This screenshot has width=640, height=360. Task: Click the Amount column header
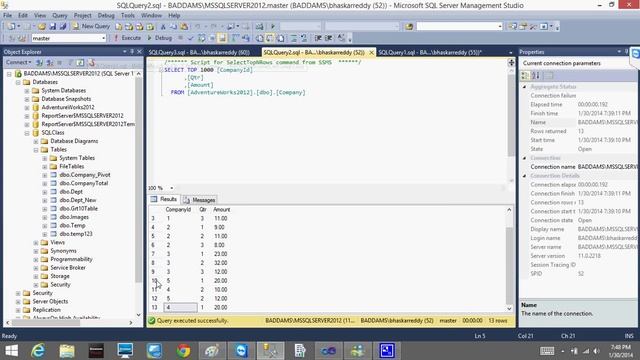(x=222, y=209)
